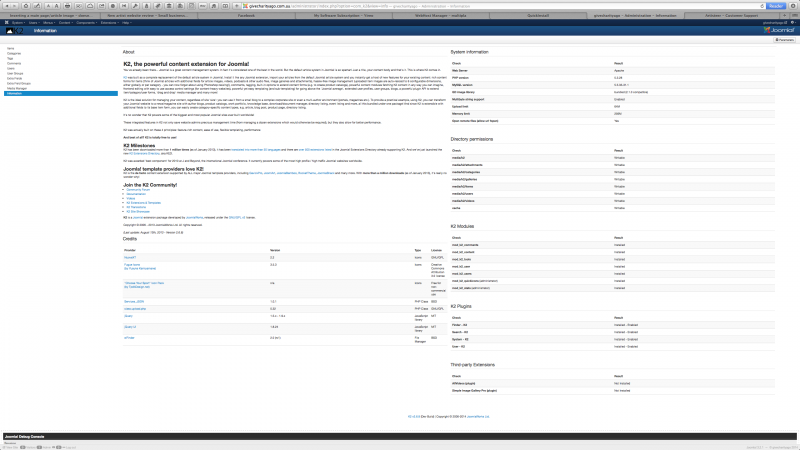Open the K2 Site Showcase link
Image resolution: width=800 pixels, height=450 pixels.
138,211
